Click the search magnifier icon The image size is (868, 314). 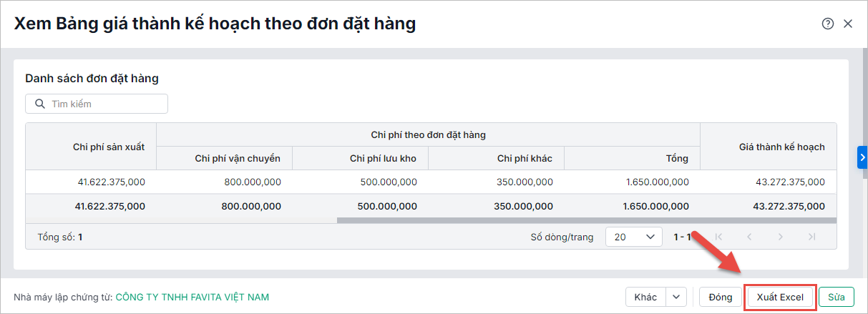pos(39,104)
